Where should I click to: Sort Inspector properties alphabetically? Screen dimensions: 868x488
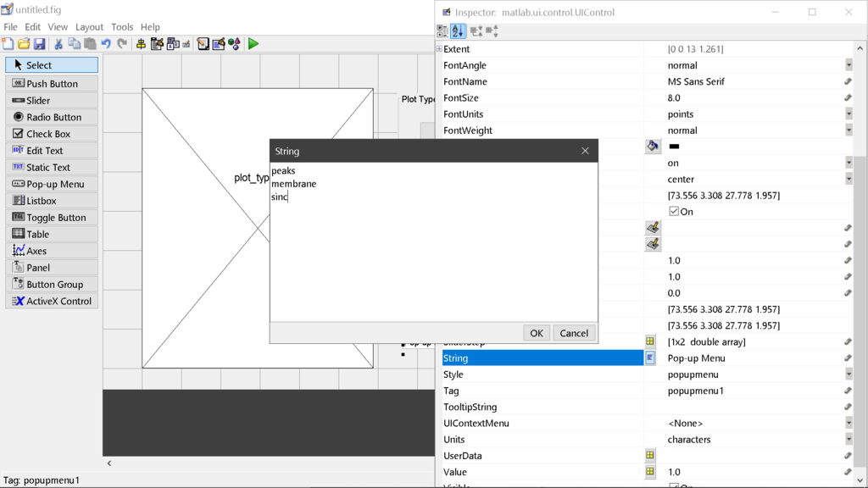tap(456, 30)
